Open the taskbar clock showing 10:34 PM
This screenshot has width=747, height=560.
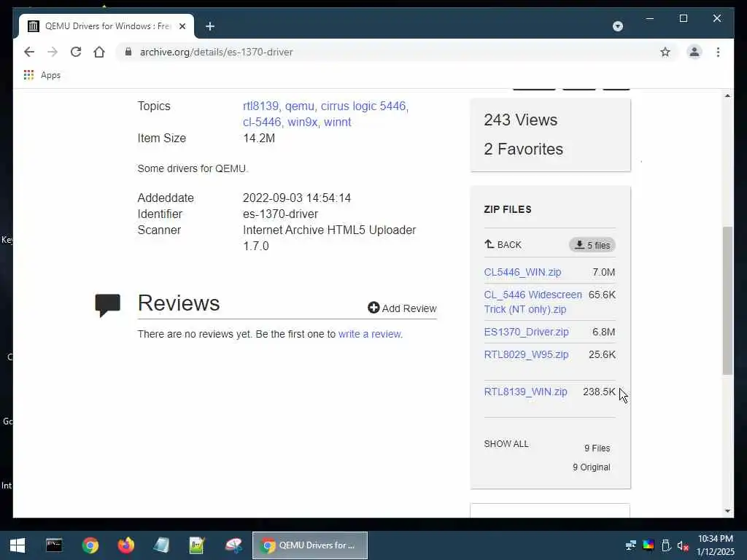[x=715, y=545]
